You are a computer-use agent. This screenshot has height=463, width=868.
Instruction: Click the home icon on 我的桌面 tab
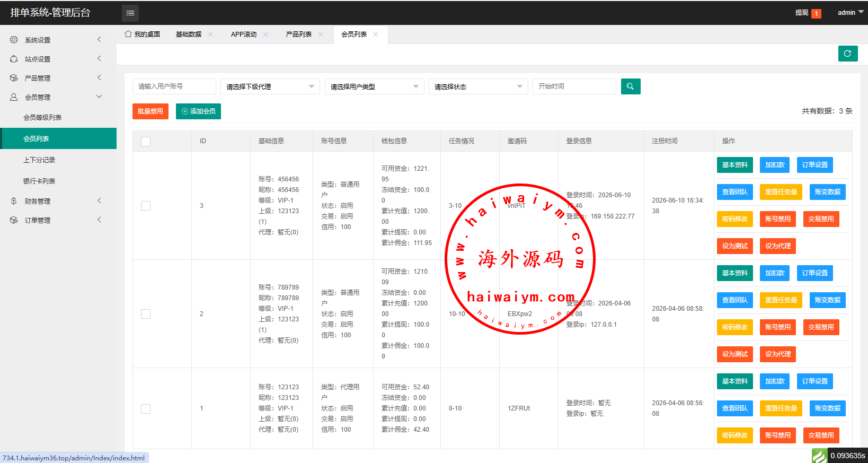tap(128, 34)
